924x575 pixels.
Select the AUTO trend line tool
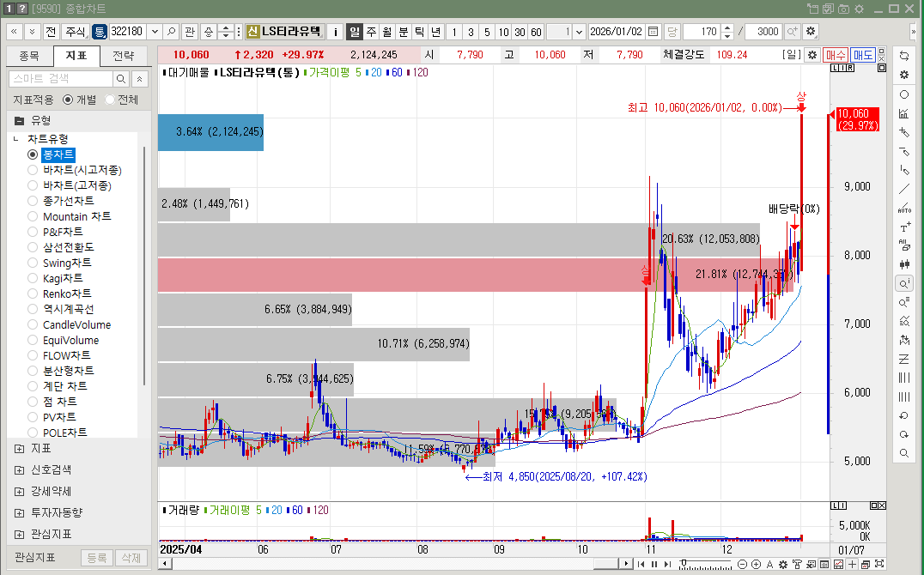pyautogui.click(x=904, y=208)
